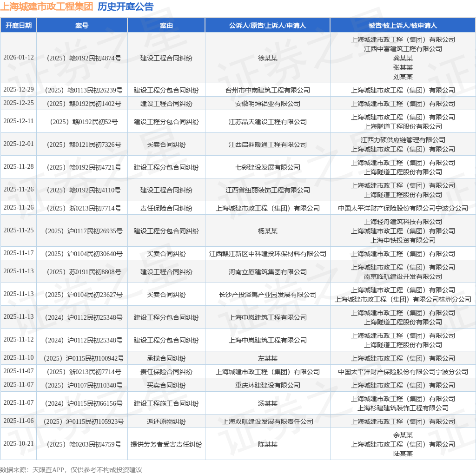Click the 上海城建市政工程集团 title text
Image resolution: width=476 pixels, height=474 pixels.
pyautogui.click(x=47, y=7)
